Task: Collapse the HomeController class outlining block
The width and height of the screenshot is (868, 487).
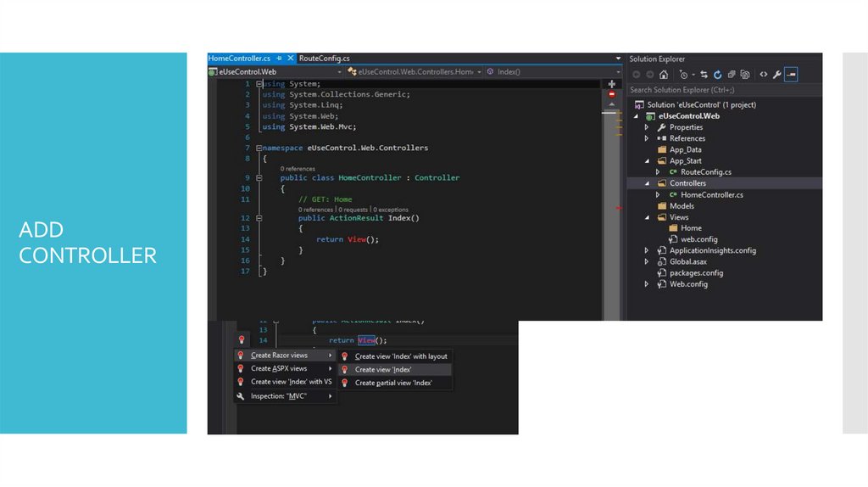Action: 259,178
